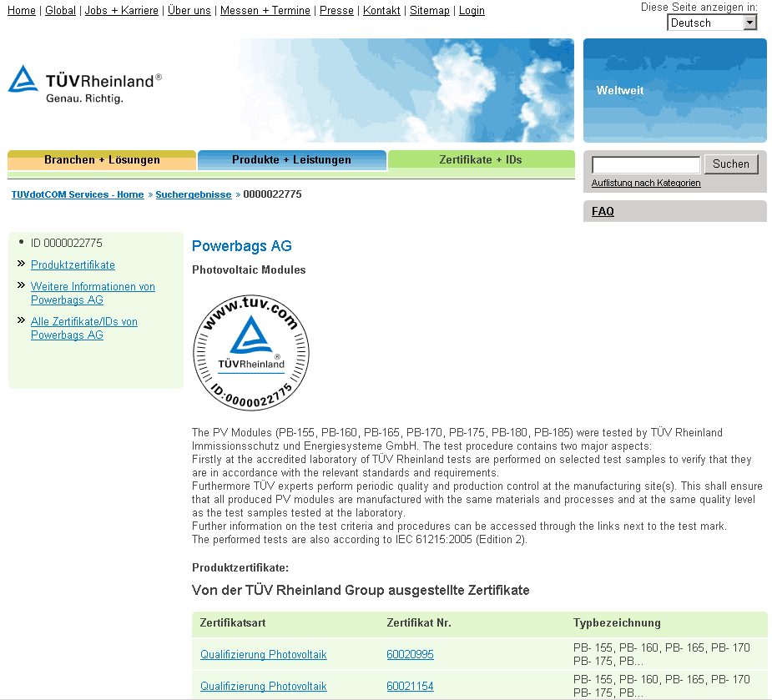This screenshot has height=700, width=772.
Task: Go to TUVdotCOM Services - Home breadcrumb
Action: 78,194
